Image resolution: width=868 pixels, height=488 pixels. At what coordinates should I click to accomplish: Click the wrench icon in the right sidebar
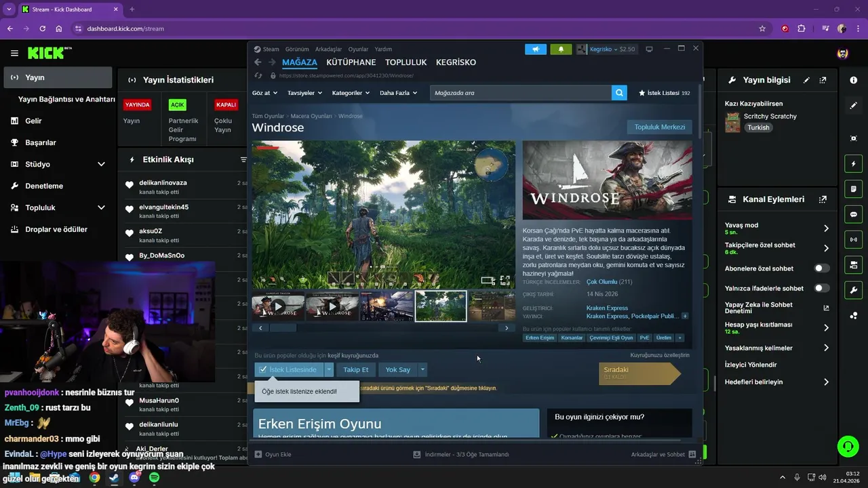(x=854, y=290)
